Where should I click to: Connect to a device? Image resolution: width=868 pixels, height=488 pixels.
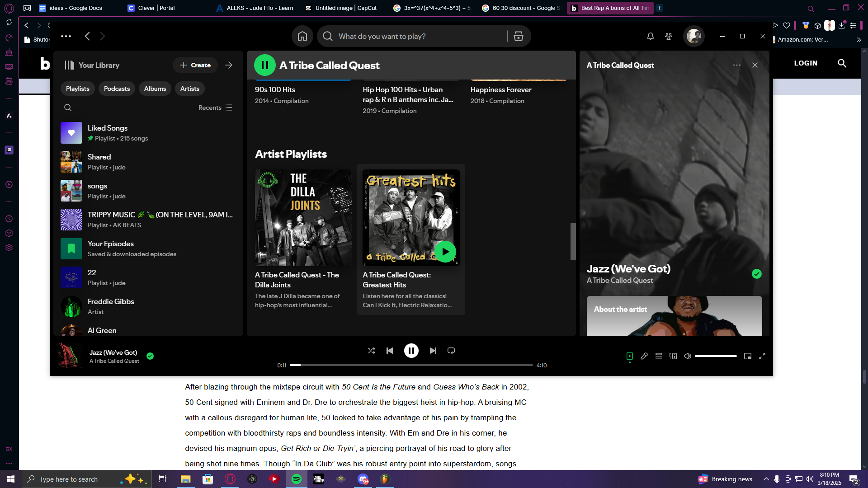[x=673, y=356]
